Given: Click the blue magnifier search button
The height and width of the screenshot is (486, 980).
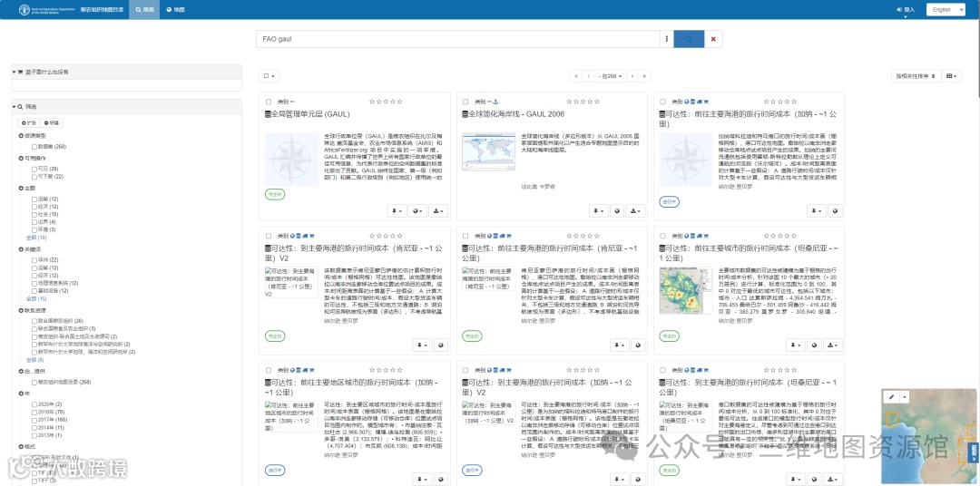Looking at the screenshot, I should point(689,39).
